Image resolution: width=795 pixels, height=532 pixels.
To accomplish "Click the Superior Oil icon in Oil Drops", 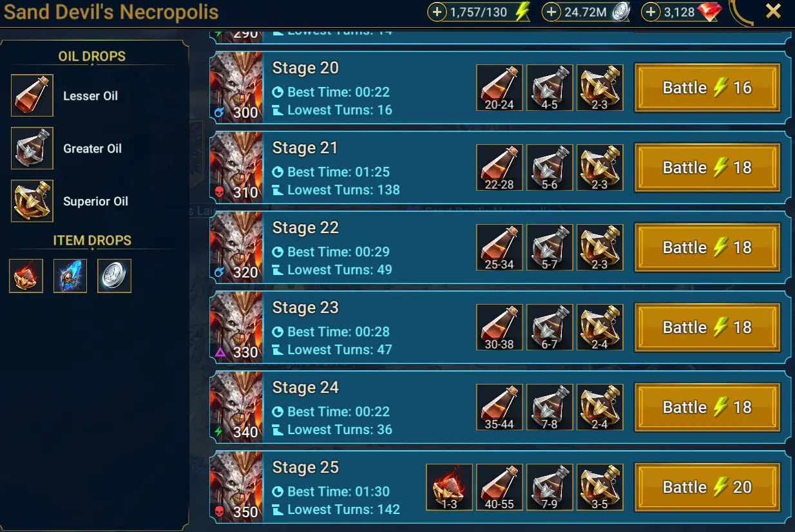I will tap(32, 201).
